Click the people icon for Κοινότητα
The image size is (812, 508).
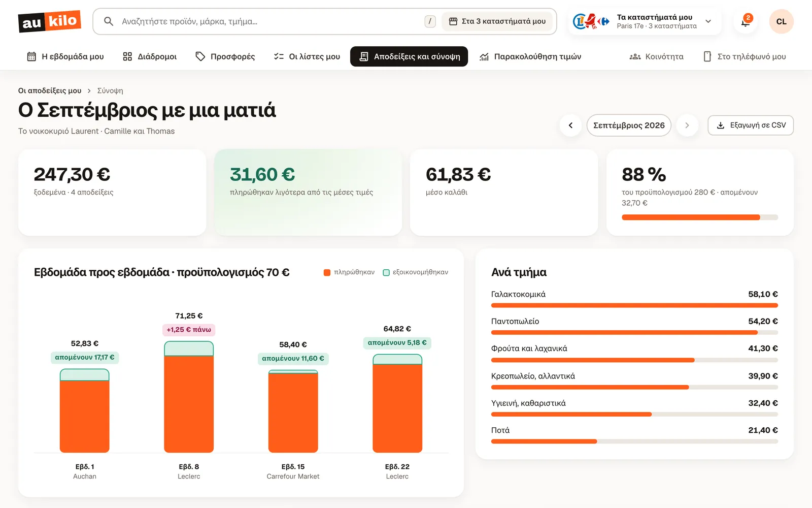point(635,56)
